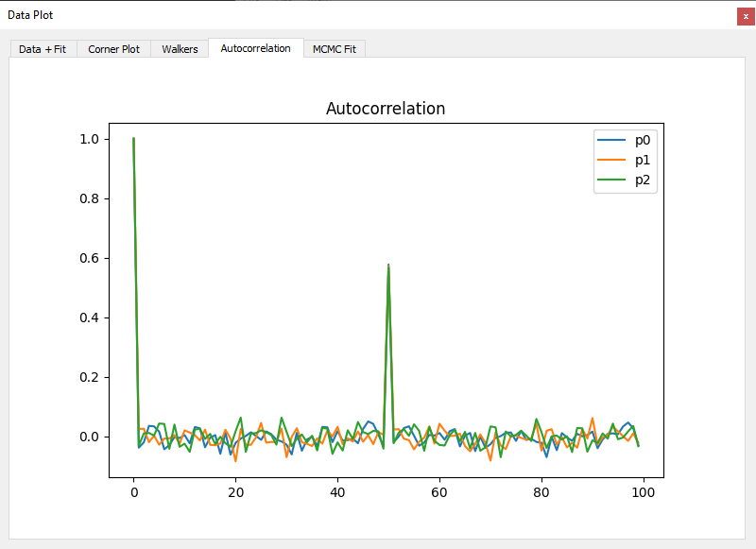Open the MCMC Fit tab
This screenshot has width=756, height=549.
[335, 49]
